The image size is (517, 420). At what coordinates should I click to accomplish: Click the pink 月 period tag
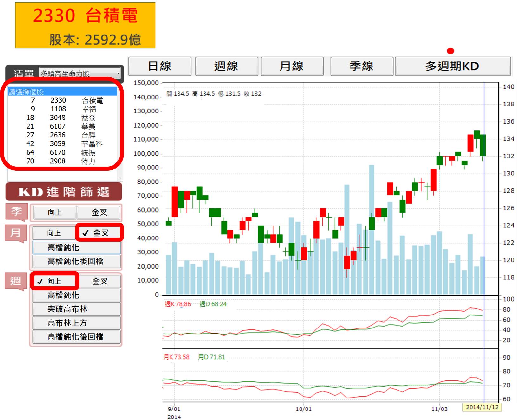[16, 233]
